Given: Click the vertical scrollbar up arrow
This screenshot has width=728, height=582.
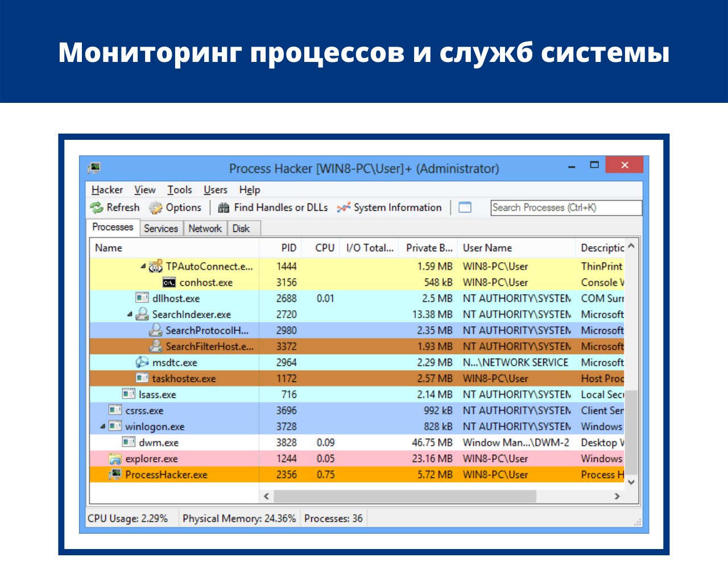Looking at the screenshot, I should point(631,246).
